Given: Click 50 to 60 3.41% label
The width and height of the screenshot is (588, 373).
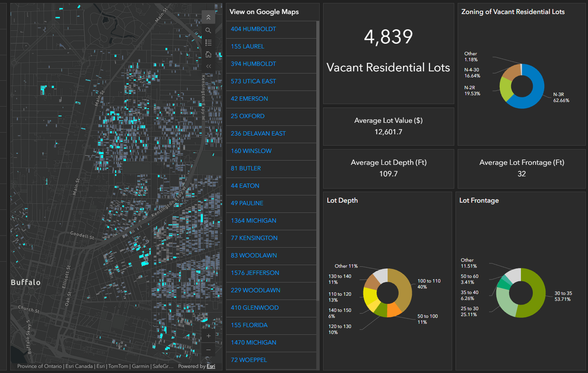Looking at the screenshot, I should 470,279.
